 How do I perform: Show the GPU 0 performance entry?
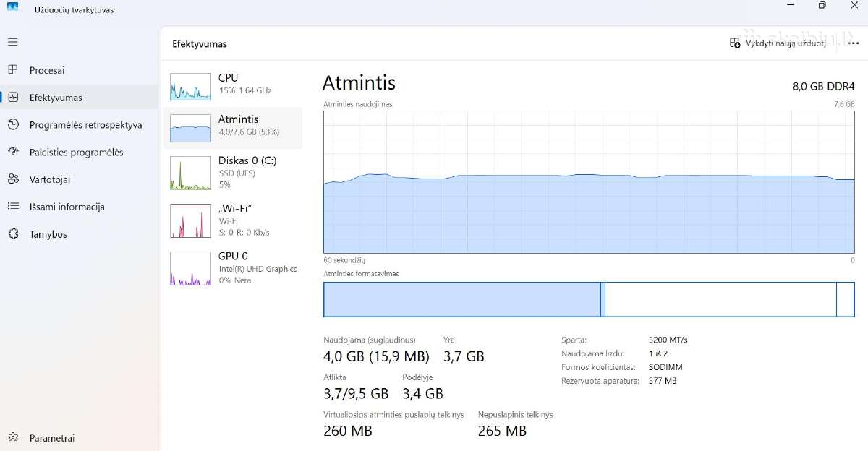coord(233,268)
